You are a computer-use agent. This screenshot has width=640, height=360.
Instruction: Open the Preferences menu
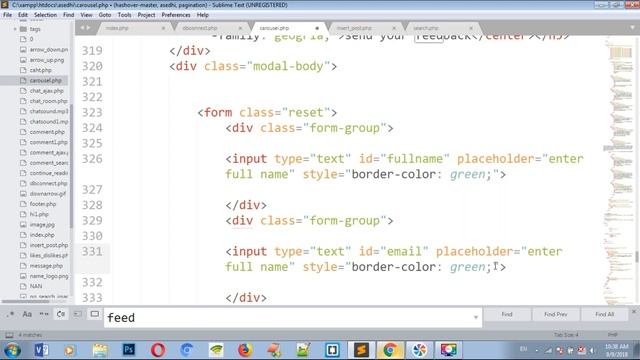(x=176, y=15)
